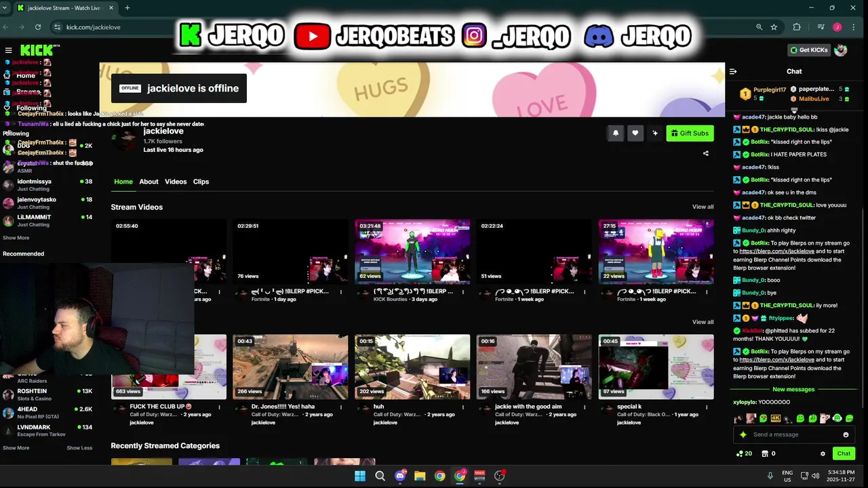Open options menu for the 02:22:24 video

pyautogui.click(x=585, y=292)
